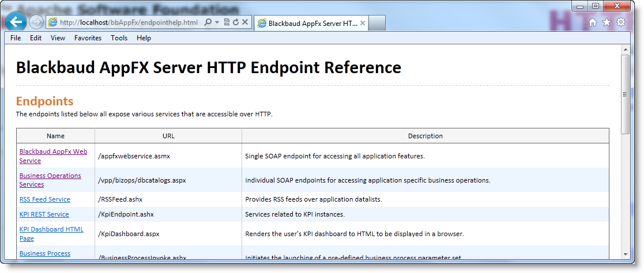Viewport: 644px width, 273px height.
Task: Click 'Renders the user's KPI dashboard' description
Action: [355, 234]
